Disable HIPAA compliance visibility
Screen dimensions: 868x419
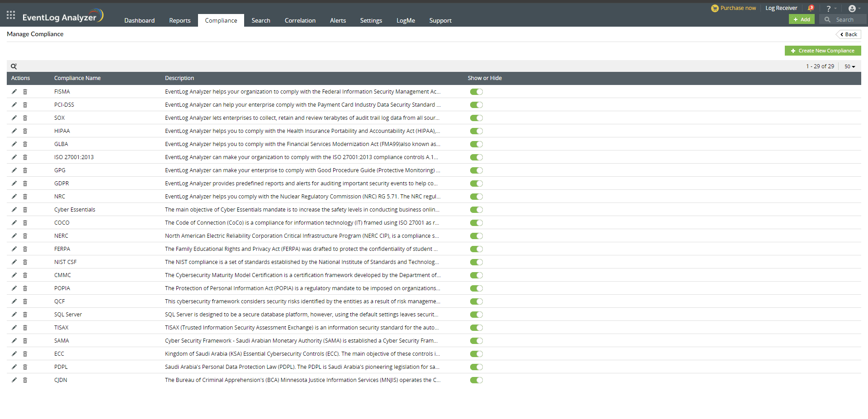click(476, 131)
